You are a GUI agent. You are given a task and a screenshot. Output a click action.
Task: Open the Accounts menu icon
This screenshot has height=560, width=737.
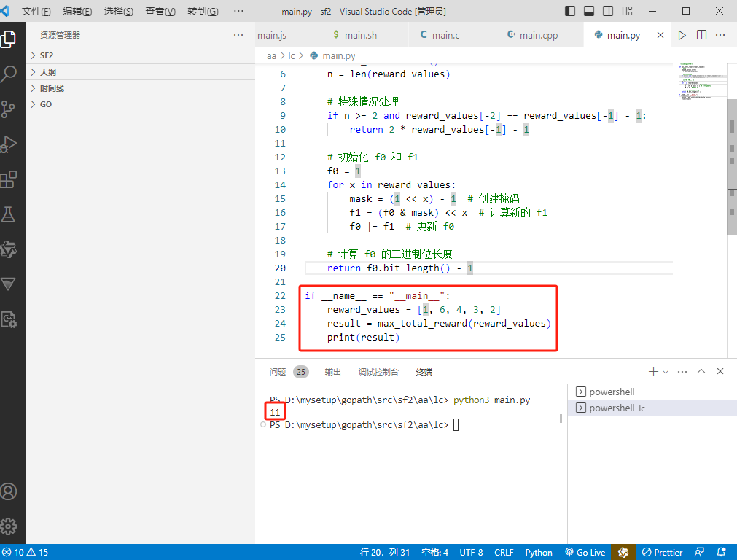click(x=9, y=491)
